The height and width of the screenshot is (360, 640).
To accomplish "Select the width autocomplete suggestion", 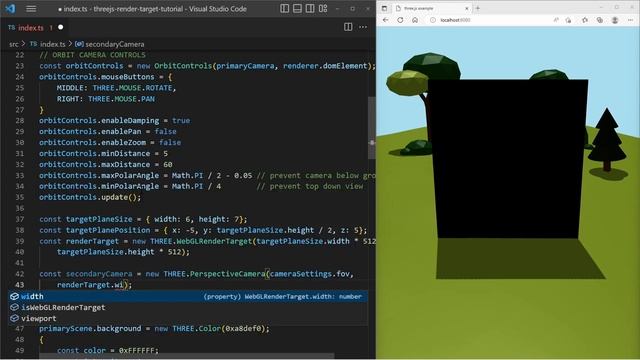I will click(x=188, y=296).
